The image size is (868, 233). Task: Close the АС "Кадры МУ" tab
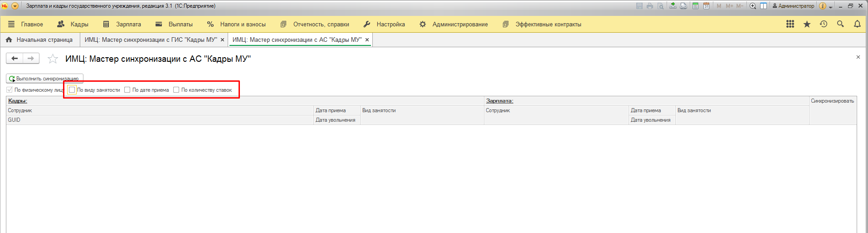(367, 40)
